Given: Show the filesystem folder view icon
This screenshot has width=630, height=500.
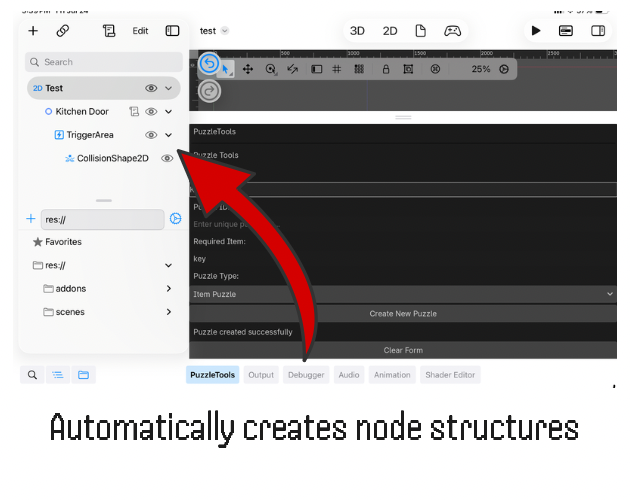Looking at the screenshot, I should click(x=84, y=375).
